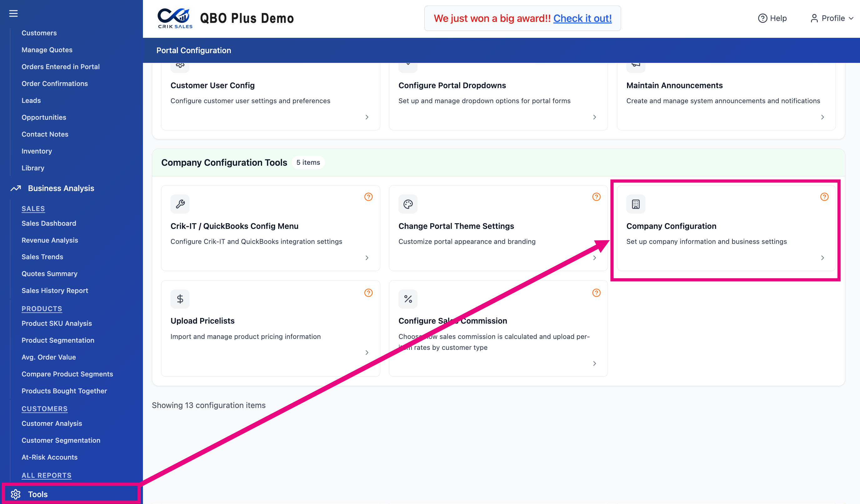860x504 pixels.
Task: Open At-Risk Accounts in sidebar
Action: tap(49, 457)
